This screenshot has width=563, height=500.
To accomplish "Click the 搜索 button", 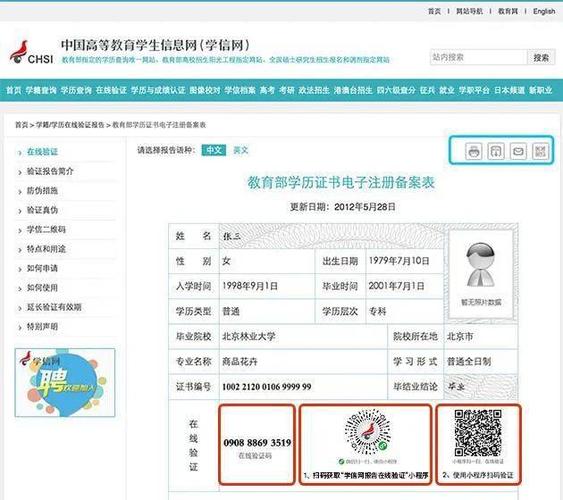I will click(x=541, y=57).
